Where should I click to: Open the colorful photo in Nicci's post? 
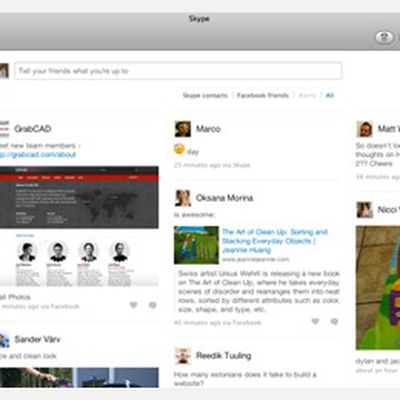[378, 288]
